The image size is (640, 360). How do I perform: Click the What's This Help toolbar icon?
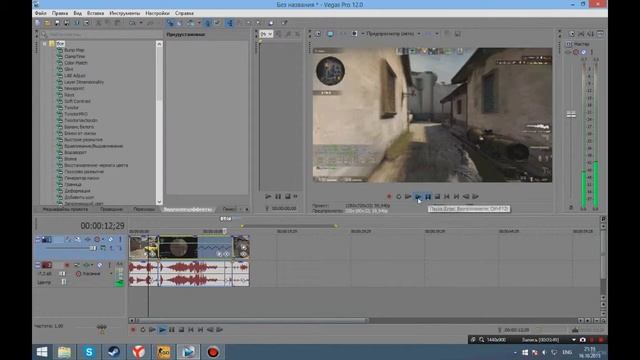click(x=284, y=23)
